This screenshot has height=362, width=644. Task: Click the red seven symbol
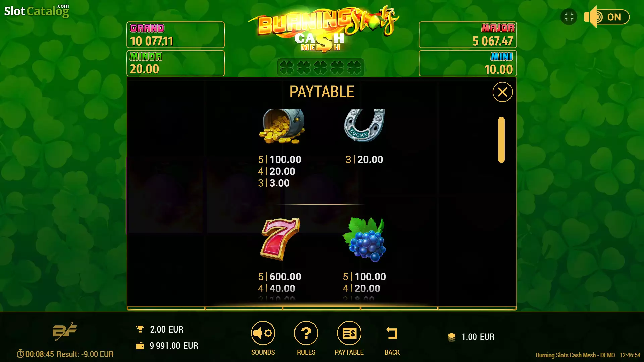(280, 239)
